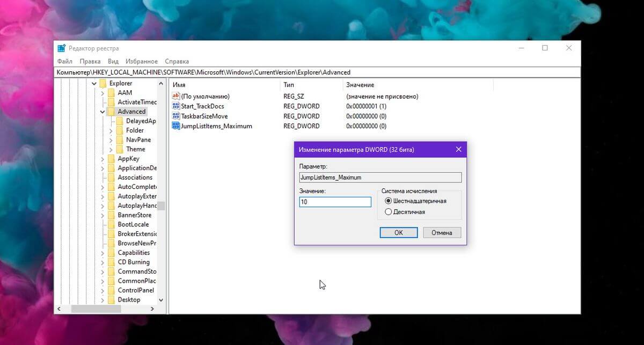Select the CommonPlaces tree item

point(137,281)
